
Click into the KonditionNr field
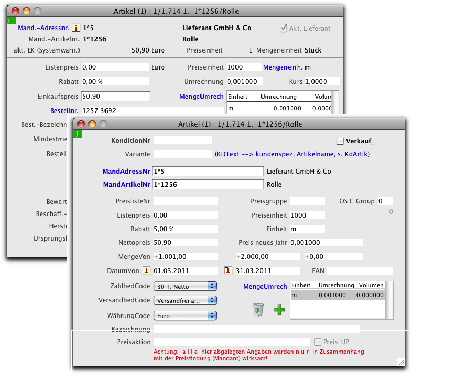click(183, 140)
